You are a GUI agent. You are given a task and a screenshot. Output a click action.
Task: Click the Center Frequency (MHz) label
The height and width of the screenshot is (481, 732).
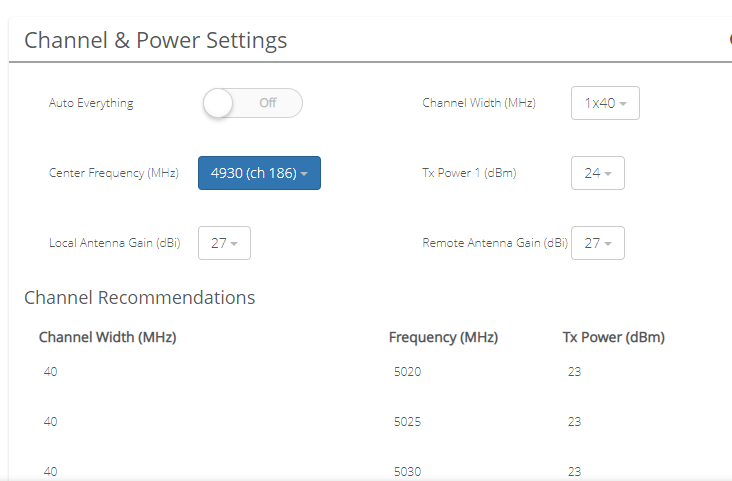click(x=113, y=173)
